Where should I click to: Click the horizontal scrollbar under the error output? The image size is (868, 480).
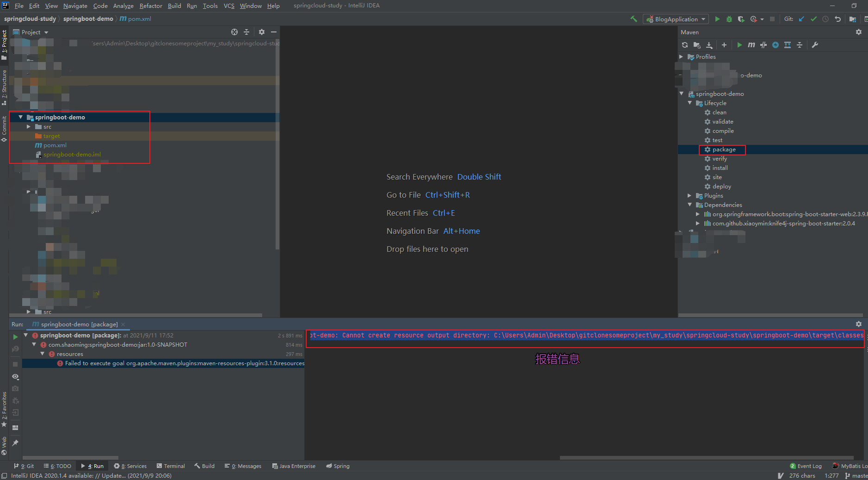click(707, 458)
